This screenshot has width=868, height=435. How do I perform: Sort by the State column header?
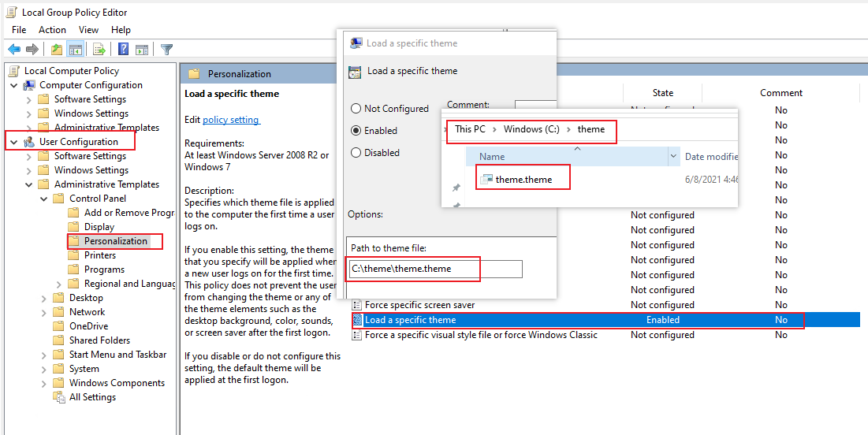(662, 93)
